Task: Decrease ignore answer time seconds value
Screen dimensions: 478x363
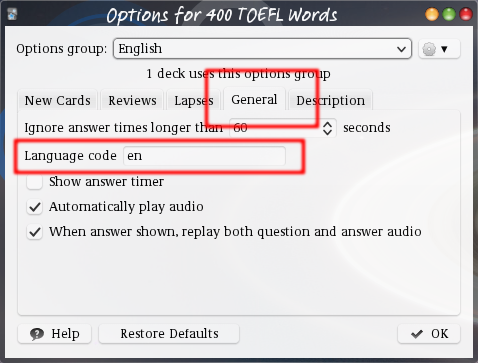Action: tap(327, 132)
